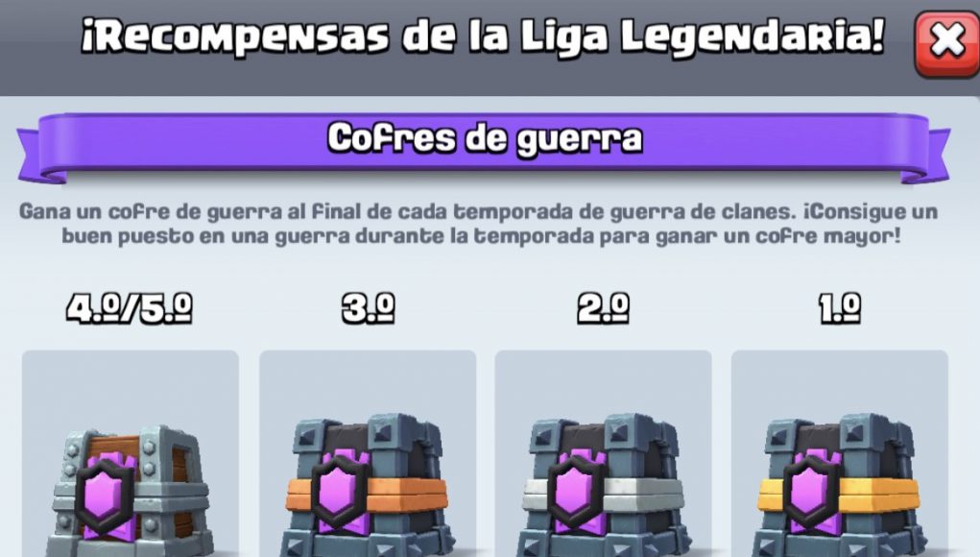Open the 2nd place reward card panel
Screen dimensions: 980x557
coord(603,453)
